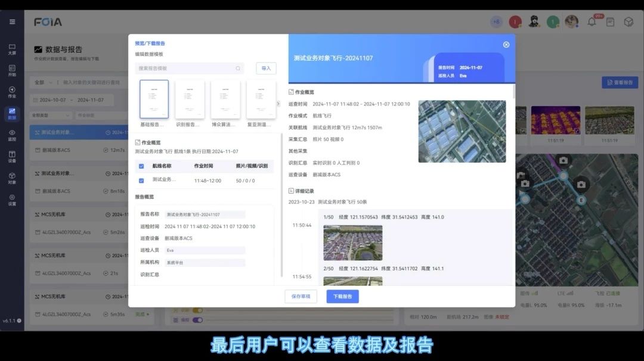644x361 pixels.
Task: Uncheck the 测试业务 route row checkbox
Action: pos(141,180)
